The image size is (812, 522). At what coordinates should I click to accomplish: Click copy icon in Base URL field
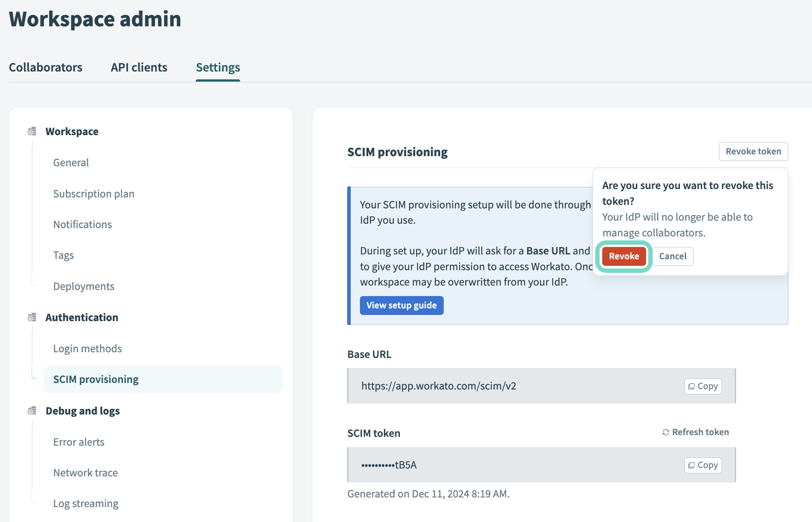(691, 386)
